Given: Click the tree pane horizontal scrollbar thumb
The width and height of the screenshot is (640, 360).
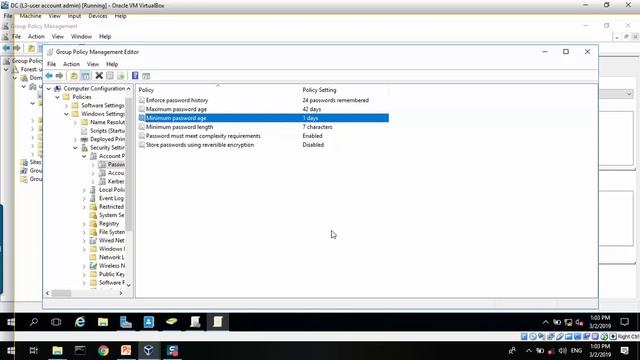Looking at the screenshot, I should pos(61,293).
